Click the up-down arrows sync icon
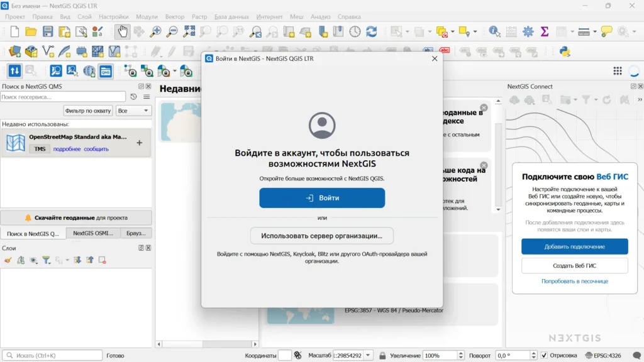Viewport: 644px width, 362px height. [15, 71]
